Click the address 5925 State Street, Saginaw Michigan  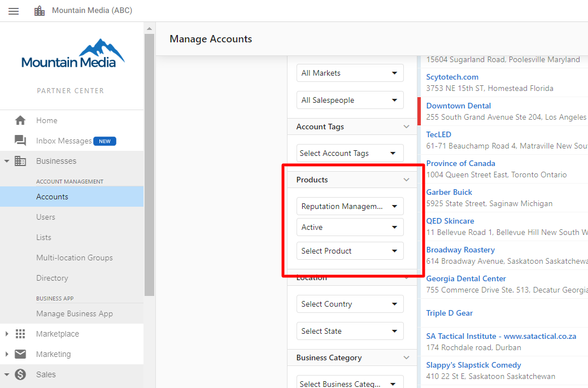click(x=489, y=203)
